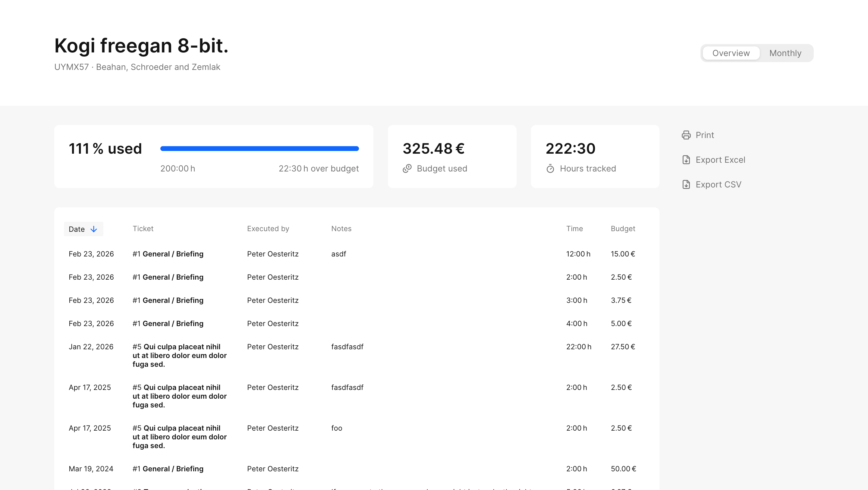Screen dimensions: 868x490
Task: Click the Time column header
Action: [574, 228]
